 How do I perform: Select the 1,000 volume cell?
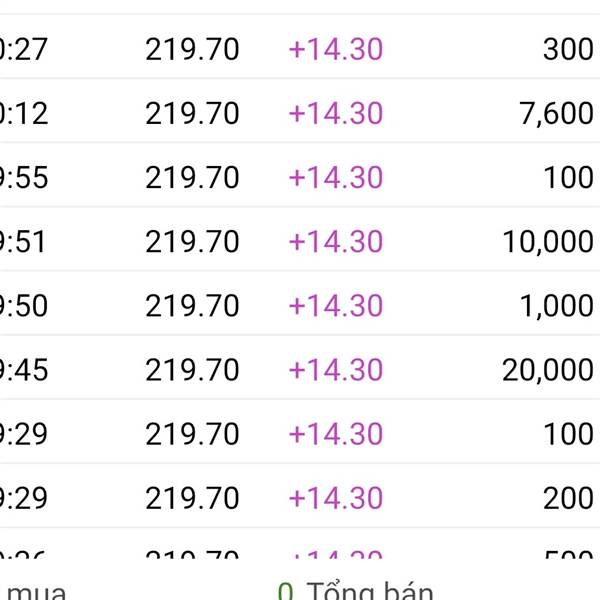[x=557, y=306]
